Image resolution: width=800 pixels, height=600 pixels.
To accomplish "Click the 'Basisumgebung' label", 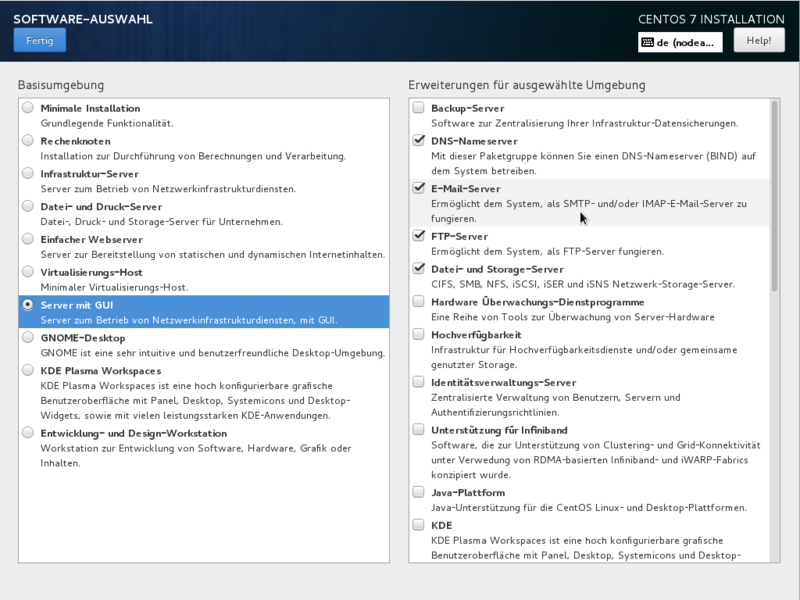I will (x=61, y=85).
